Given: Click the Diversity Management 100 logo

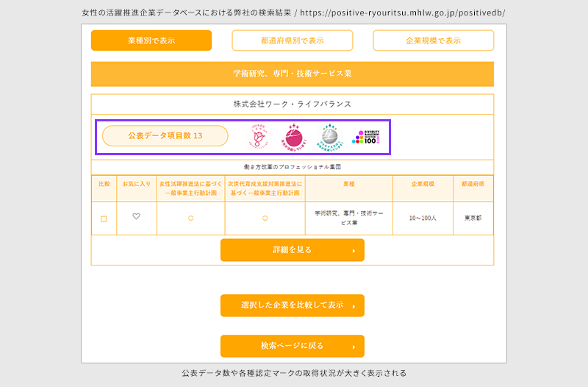Looking at the screenshot, I should click(x=365, y=138).
